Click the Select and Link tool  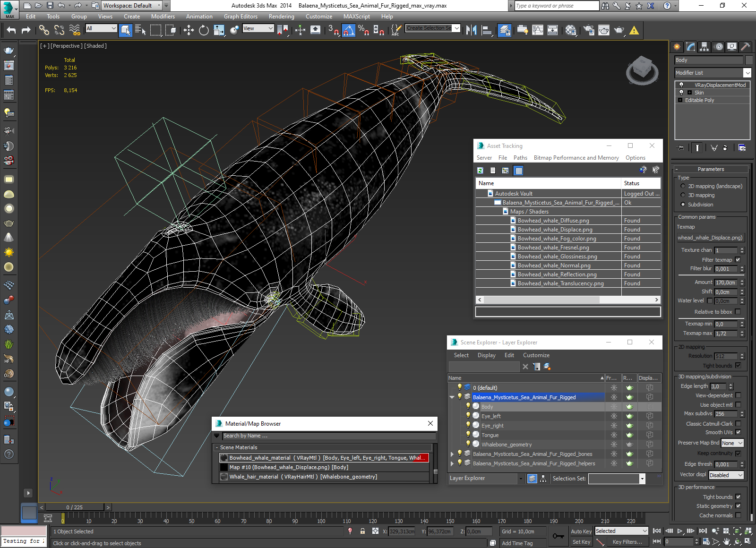tap(44, 30)
